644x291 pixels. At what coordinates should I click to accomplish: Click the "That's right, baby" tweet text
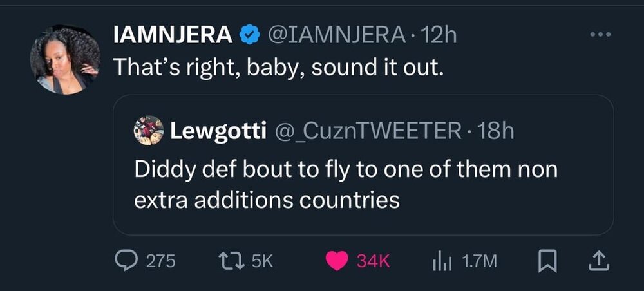(279, 67)
